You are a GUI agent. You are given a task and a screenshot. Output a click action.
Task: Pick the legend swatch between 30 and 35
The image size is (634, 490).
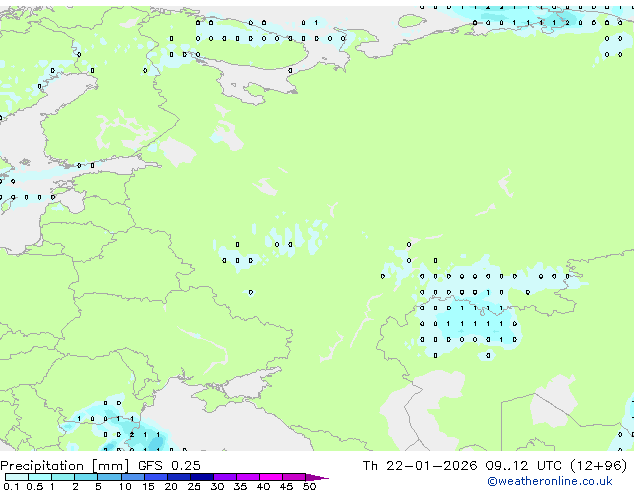tap(225, 477)
